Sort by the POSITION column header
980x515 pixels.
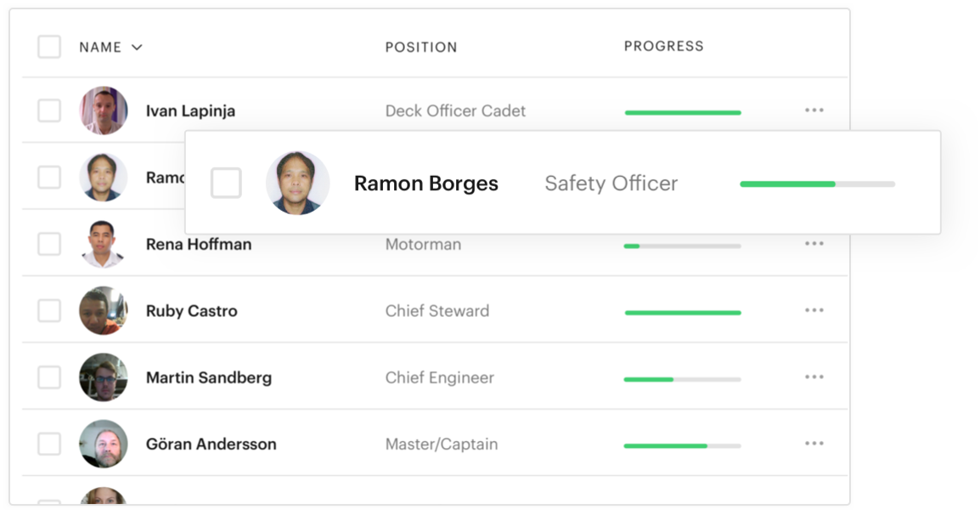(x=421, y=48)
